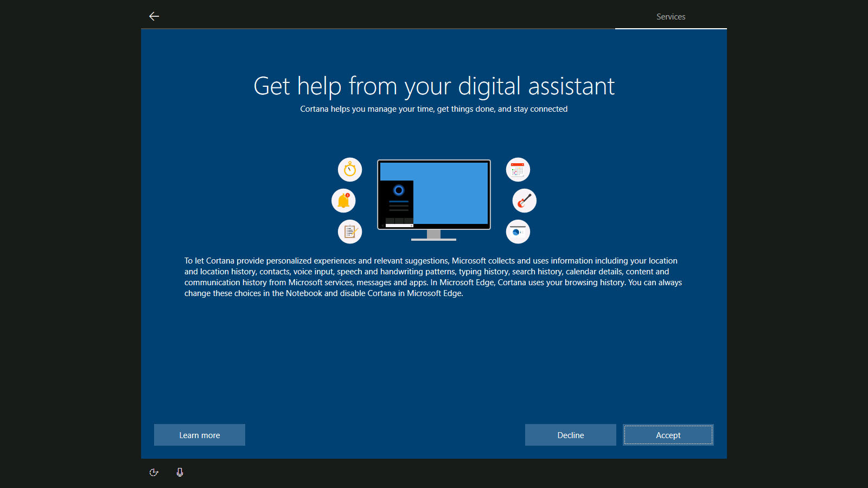Click the pie chart presentation icon
The width and height of the screenshot is (868, 488).
tap(518, 232)
